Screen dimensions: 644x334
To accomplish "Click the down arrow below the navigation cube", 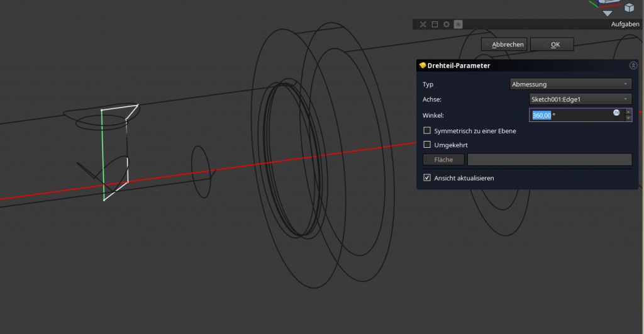I will (x=607, y=13).
